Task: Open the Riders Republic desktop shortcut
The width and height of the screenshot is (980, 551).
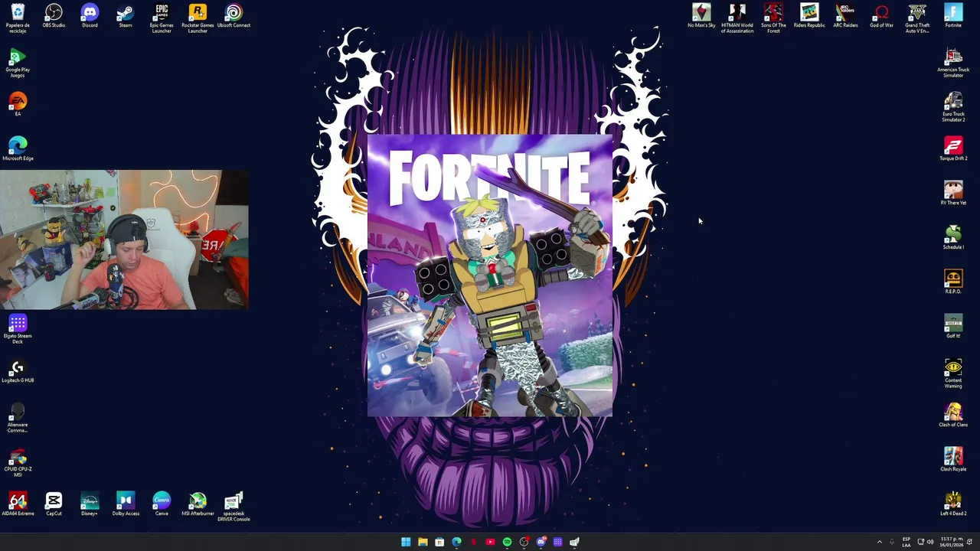Action: tap(809, 16)
